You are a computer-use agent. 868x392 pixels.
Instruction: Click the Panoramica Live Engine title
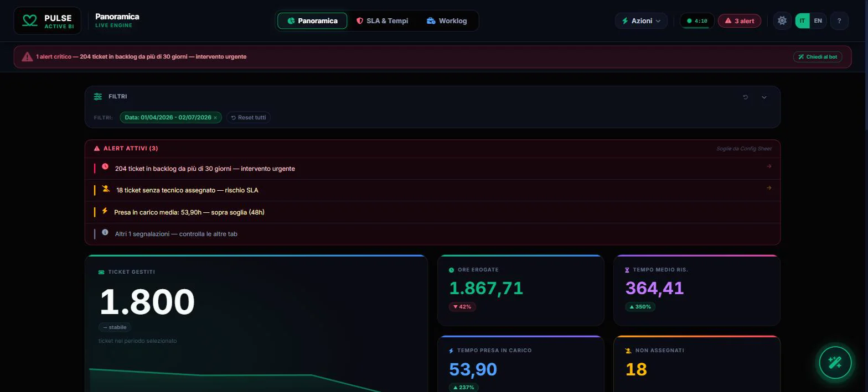[117, 20]
